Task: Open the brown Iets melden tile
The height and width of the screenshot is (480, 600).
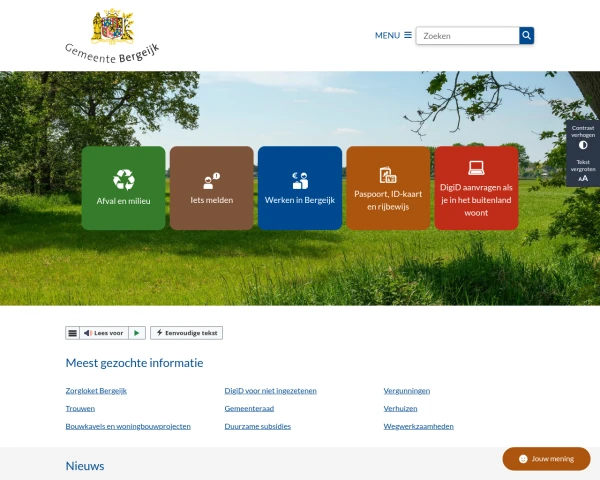Action: (x=212, y=188)
